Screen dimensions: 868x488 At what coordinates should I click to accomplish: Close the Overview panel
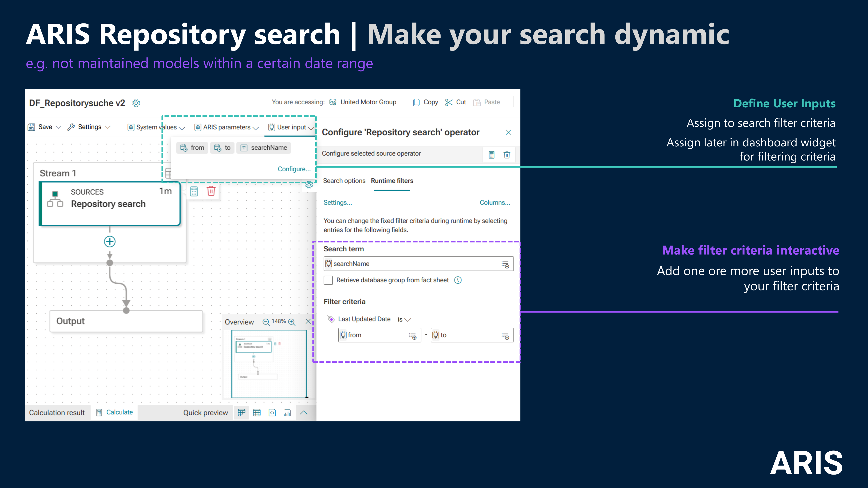pos(308,321)
